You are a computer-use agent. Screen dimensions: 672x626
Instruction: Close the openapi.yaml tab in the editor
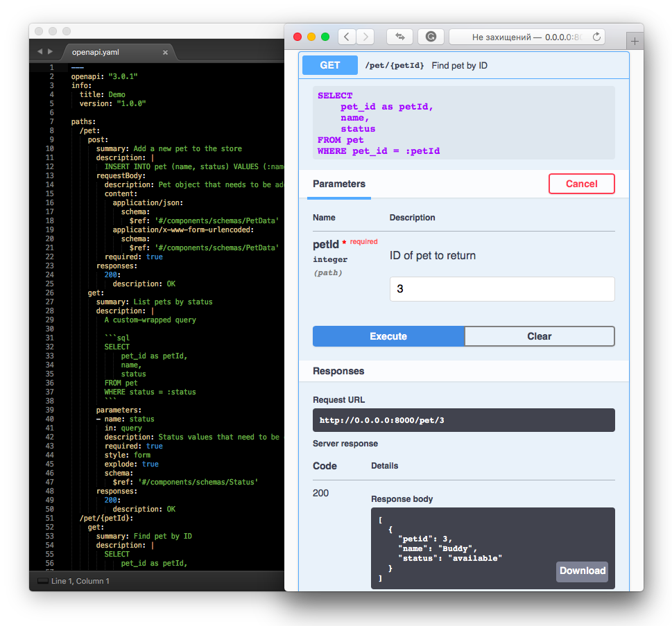tap(165, 52)
